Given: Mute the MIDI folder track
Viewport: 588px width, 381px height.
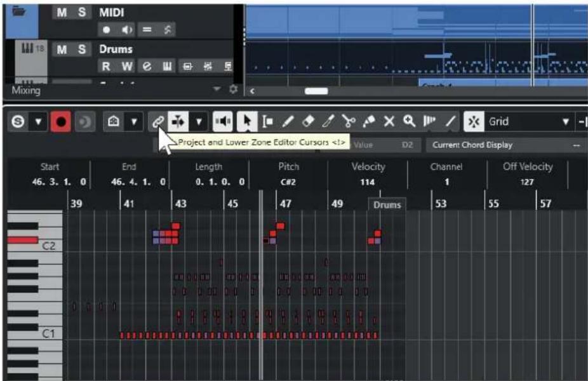Looking at the screenshot, I should (x=62, y=12).
